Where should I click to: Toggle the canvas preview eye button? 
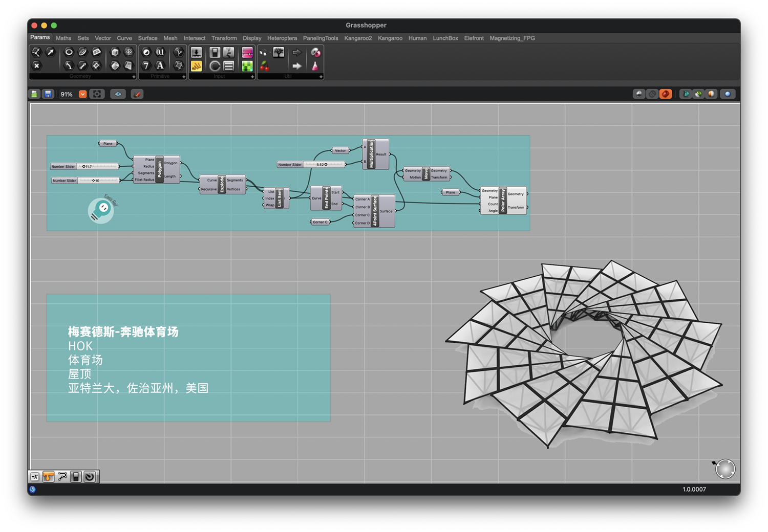click(118, 94)
